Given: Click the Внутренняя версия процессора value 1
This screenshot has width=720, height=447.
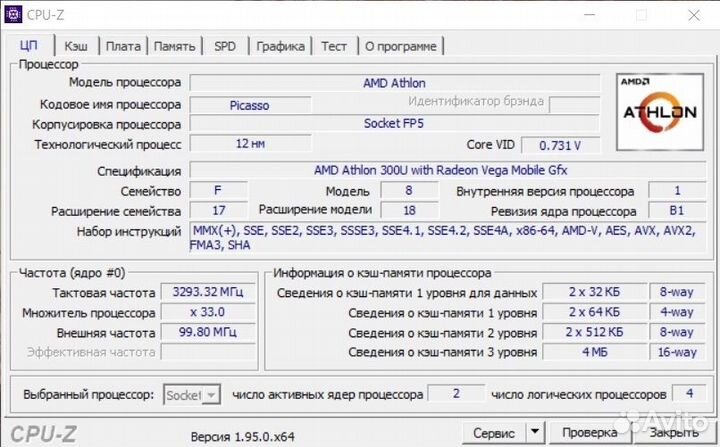Looking at the screenshot, I should click(677, 190).
